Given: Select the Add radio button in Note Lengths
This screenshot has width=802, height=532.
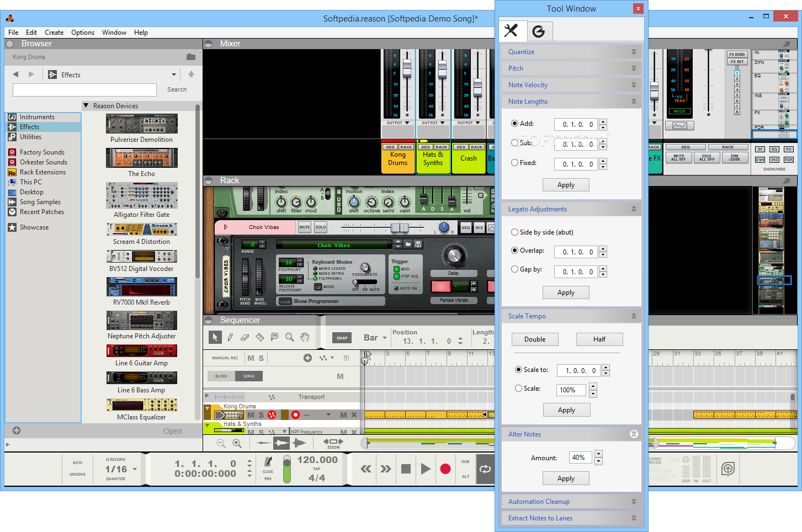Looking at the screenshot, I should tap(514, 124).
